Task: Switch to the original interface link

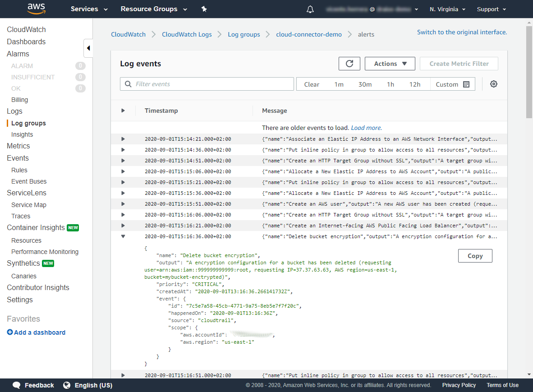Action: pos(462,32)
